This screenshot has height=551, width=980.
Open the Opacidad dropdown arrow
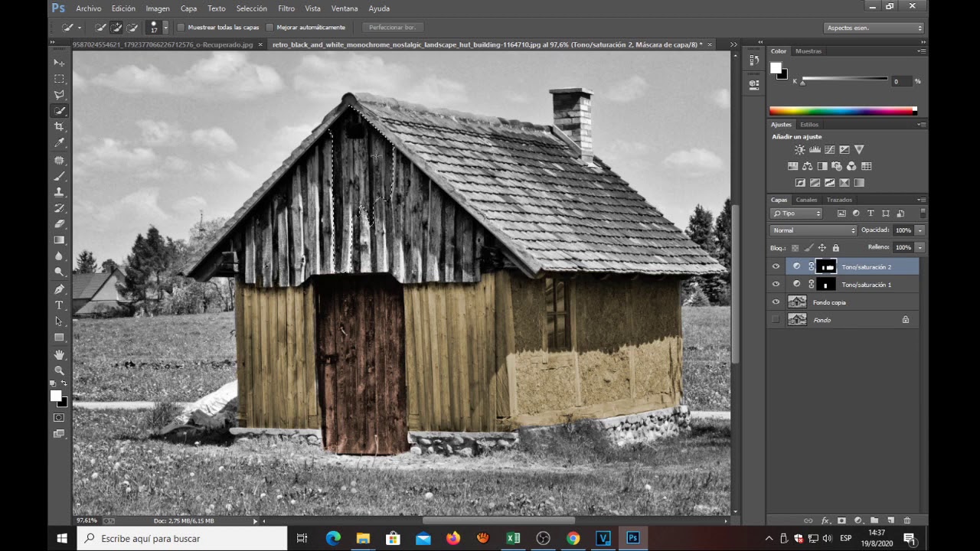920,230
